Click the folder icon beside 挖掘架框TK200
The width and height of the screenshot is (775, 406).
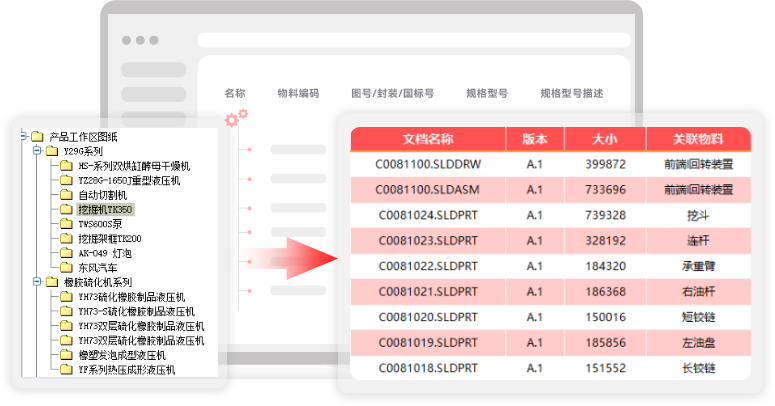(x=66, y=239)
